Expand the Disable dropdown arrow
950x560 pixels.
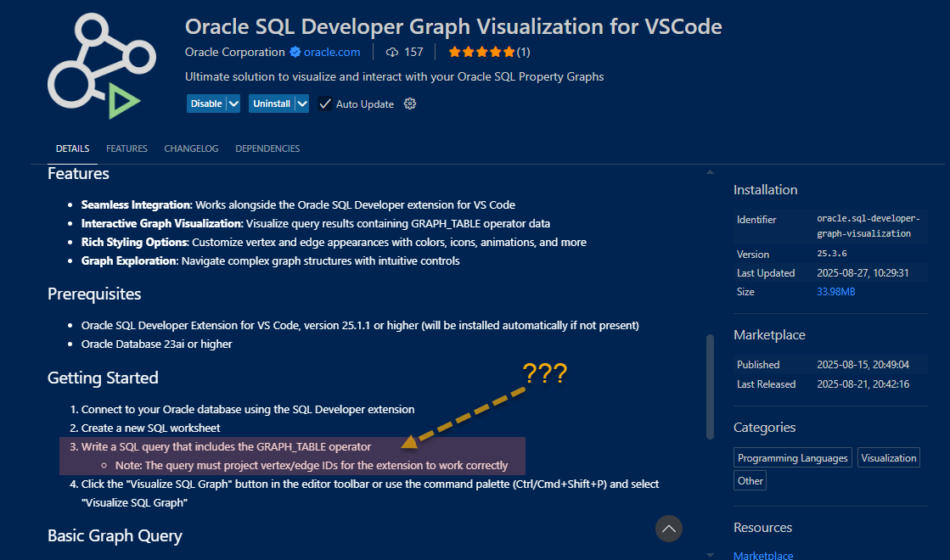coord(233,104)
